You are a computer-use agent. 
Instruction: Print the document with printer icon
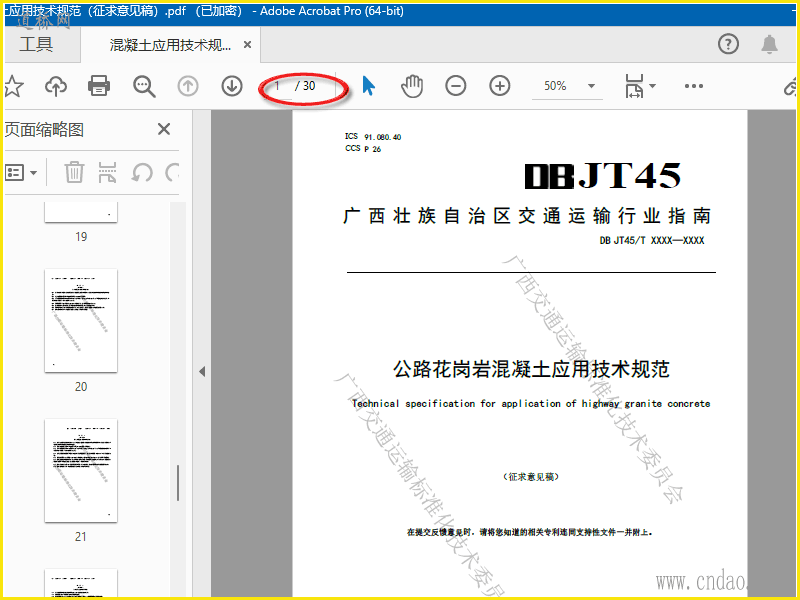coord(98,86)
